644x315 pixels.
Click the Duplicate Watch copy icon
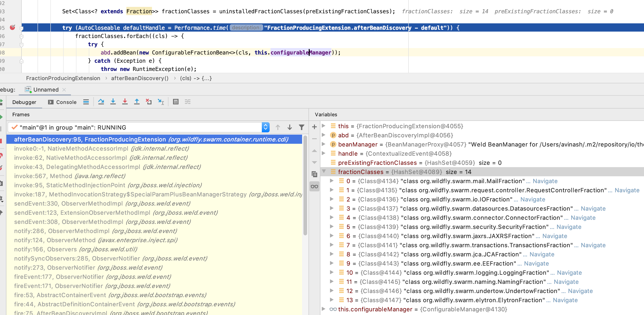(x=314, y=174)
